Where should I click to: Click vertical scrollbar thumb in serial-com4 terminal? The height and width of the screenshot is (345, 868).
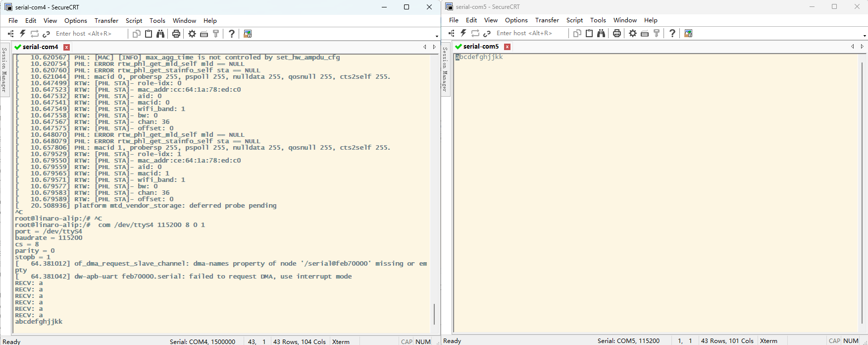[434, 314]
